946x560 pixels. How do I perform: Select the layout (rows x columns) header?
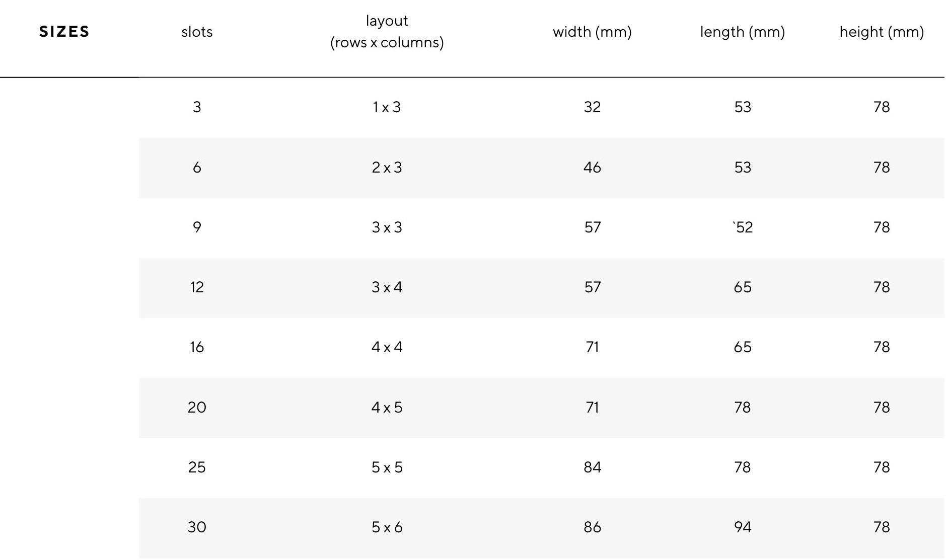[387, 32]
